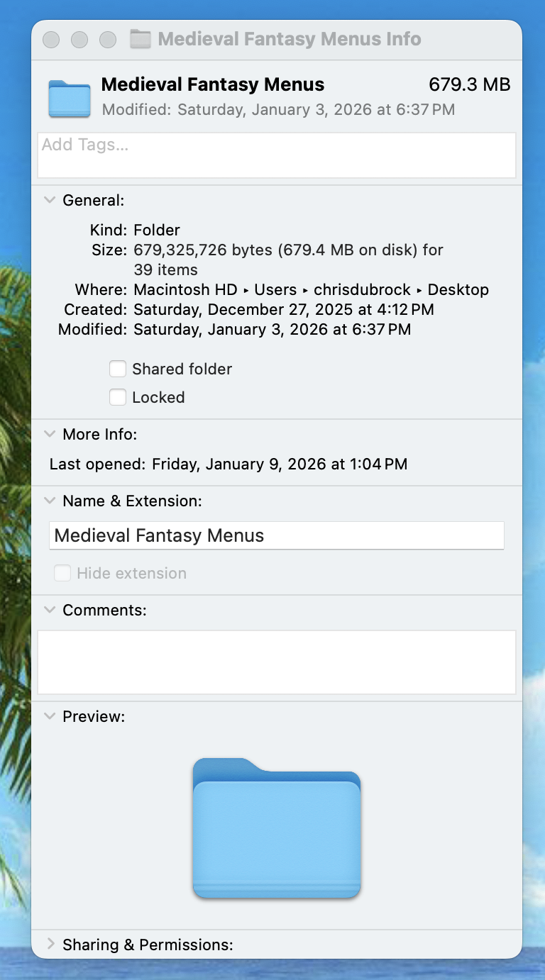Close the Info window with red button

(x=51, y=40)
